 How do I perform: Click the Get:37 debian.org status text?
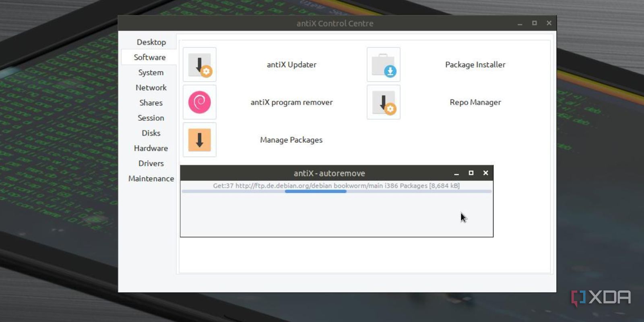(x=336, y=186)
